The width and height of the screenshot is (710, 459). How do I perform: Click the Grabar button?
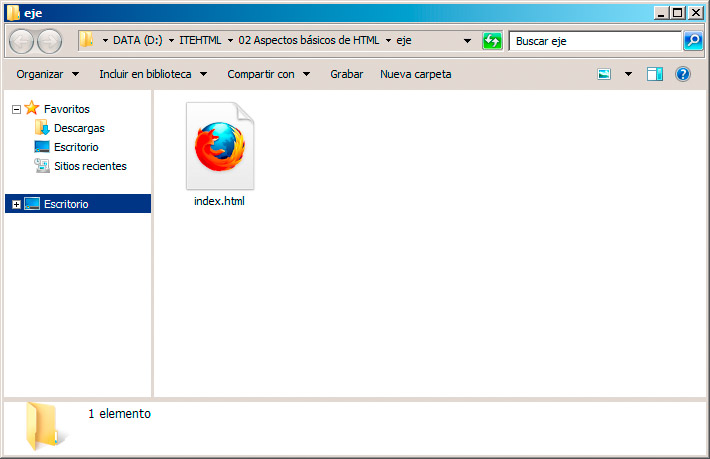click(346, 74)
